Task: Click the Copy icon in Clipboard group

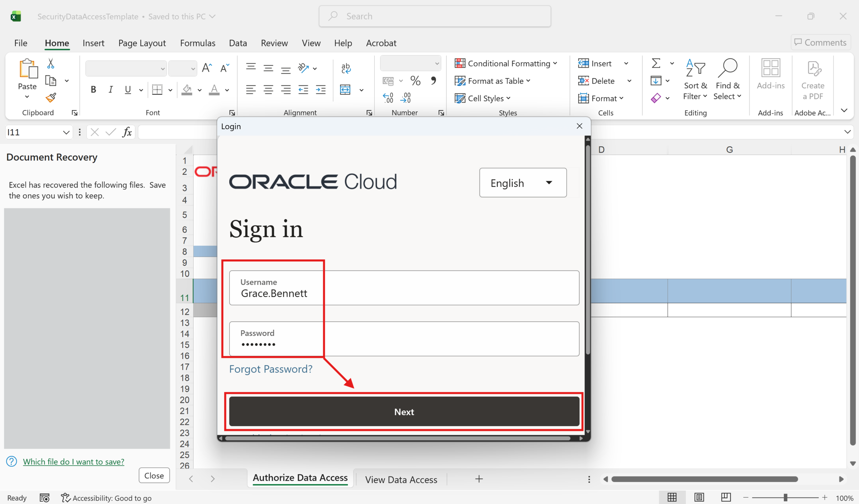Action: pos(50,81)
